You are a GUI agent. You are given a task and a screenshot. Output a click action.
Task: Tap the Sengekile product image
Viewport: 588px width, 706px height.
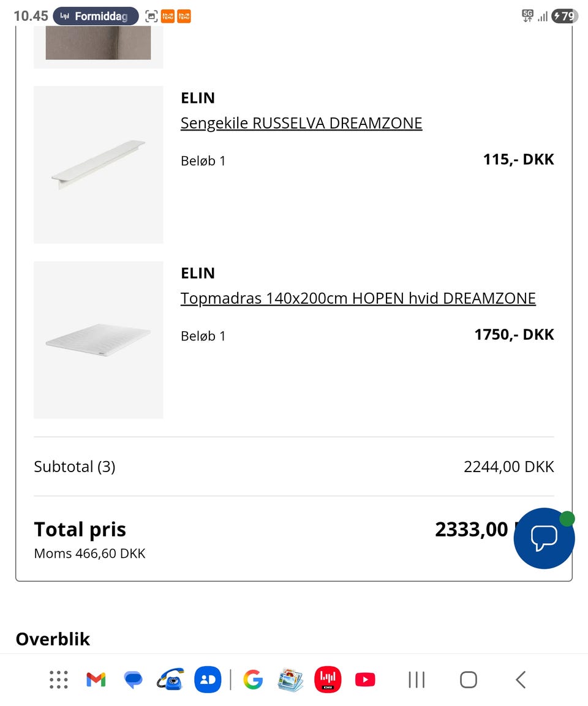click(x=99, y=165)
